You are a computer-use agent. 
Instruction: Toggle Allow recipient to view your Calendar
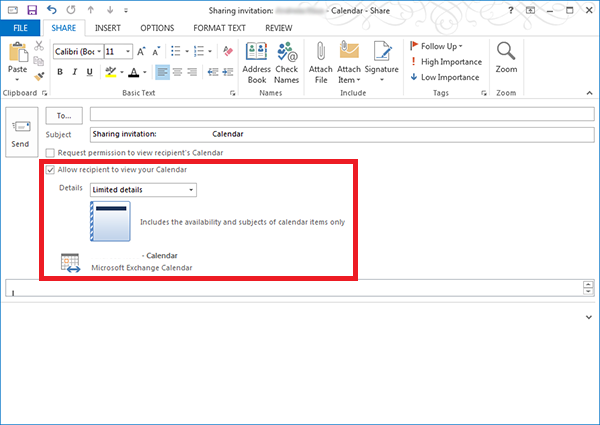tap(51, 169)
